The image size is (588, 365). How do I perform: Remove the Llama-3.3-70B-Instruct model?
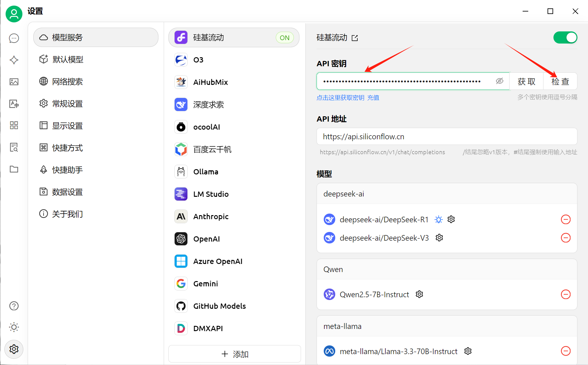pyautogui.click(x=566, y=351)
